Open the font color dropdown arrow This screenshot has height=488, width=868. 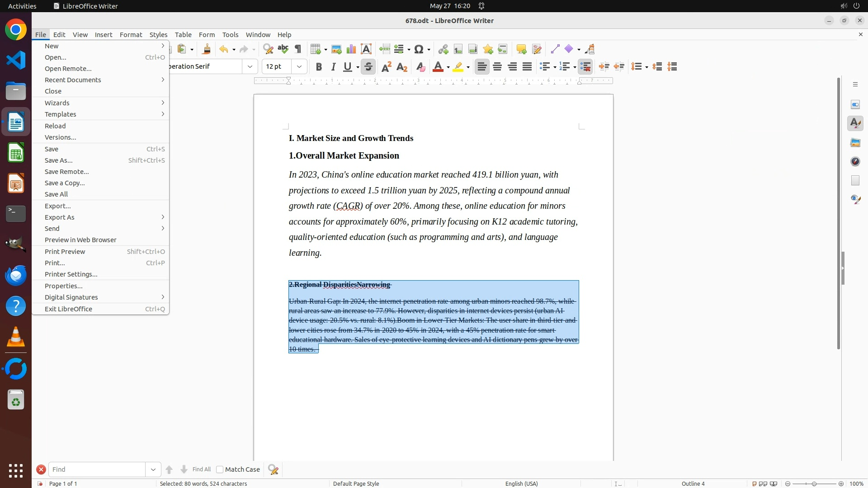point(448,67)
